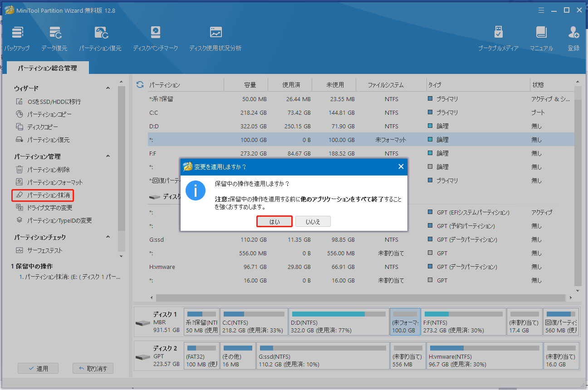This screenshot has width=588, height=390.
Task: Collapse the パーティション管理 section
Action: 108,156
